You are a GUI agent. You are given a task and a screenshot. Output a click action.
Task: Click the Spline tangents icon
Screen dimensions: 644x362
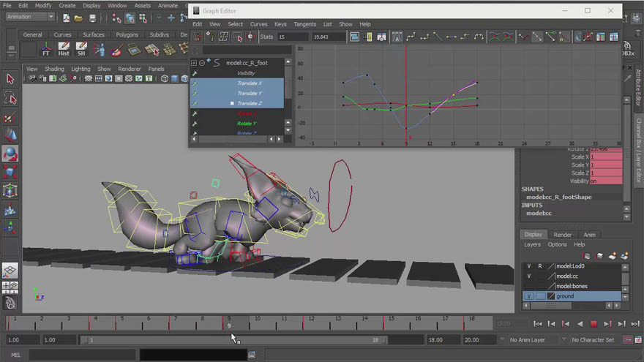(x=411, y=37)
